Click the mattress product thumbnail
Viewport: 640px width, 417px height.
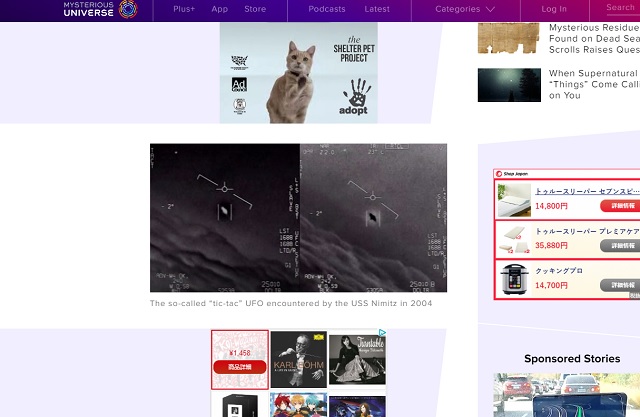click(514, 200)
